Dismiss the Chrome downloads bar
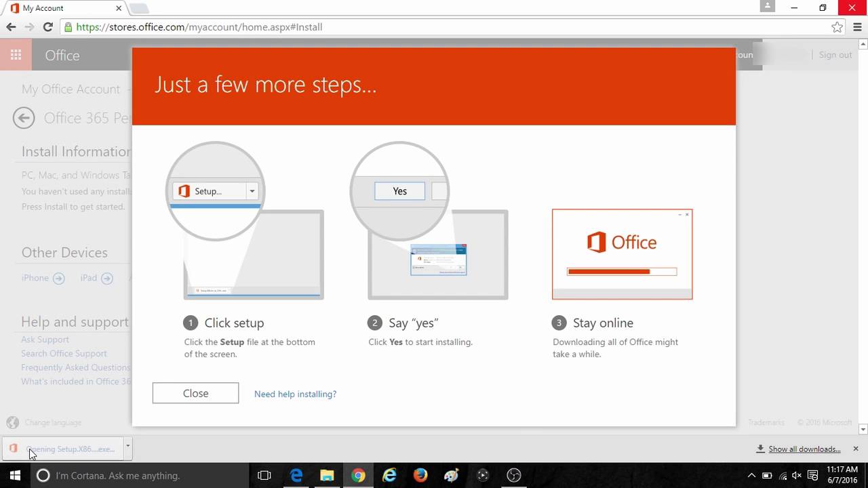Viewport: 868px width, 488px height. coord(856,449)
